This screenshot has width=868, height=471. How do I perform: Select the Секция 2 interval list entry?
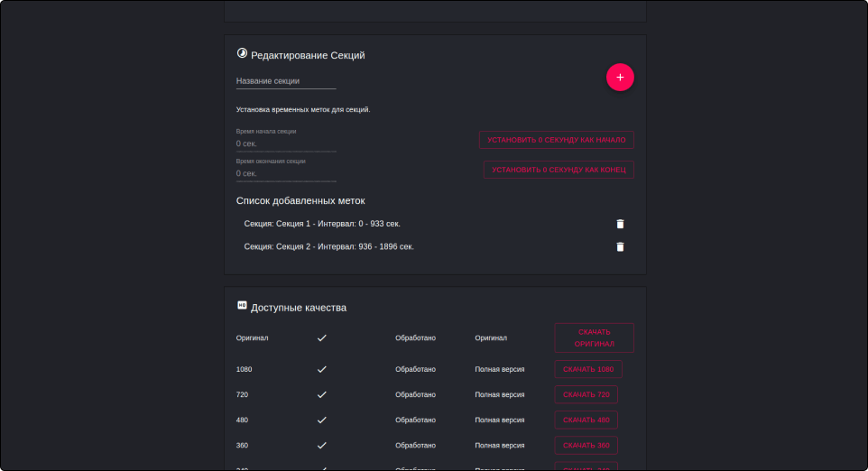(329, 246)
